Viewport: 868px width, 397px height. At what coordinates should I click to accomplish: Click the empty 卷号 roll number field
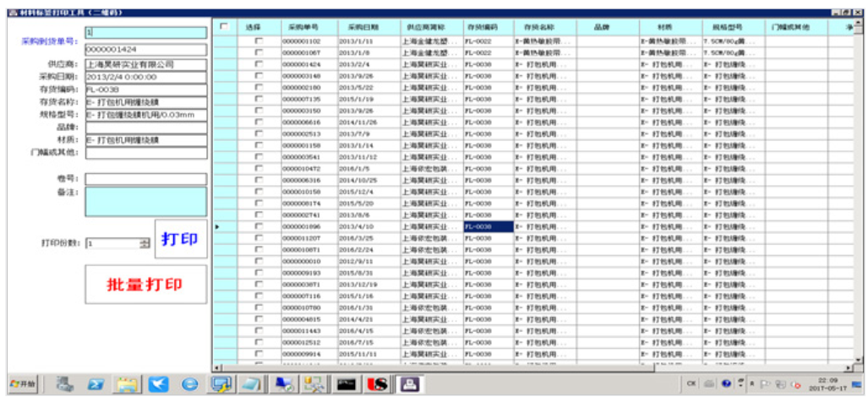point(145,179)
